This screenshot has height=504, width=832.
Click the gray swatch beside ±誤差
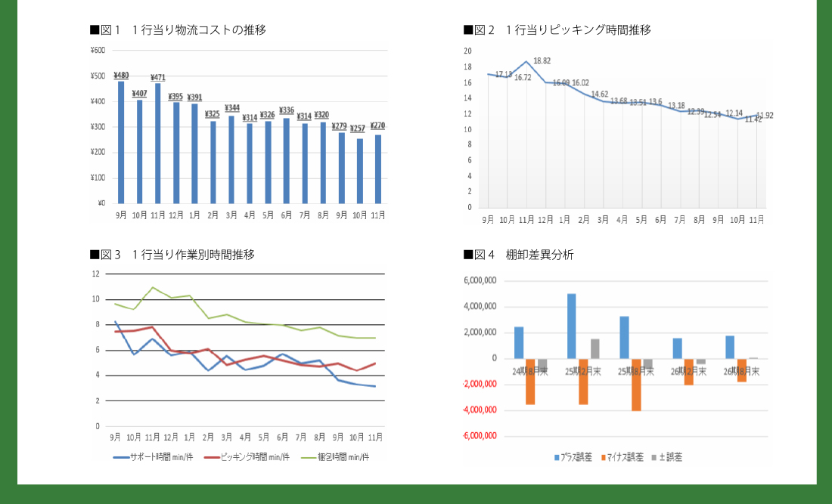point(653,457)
